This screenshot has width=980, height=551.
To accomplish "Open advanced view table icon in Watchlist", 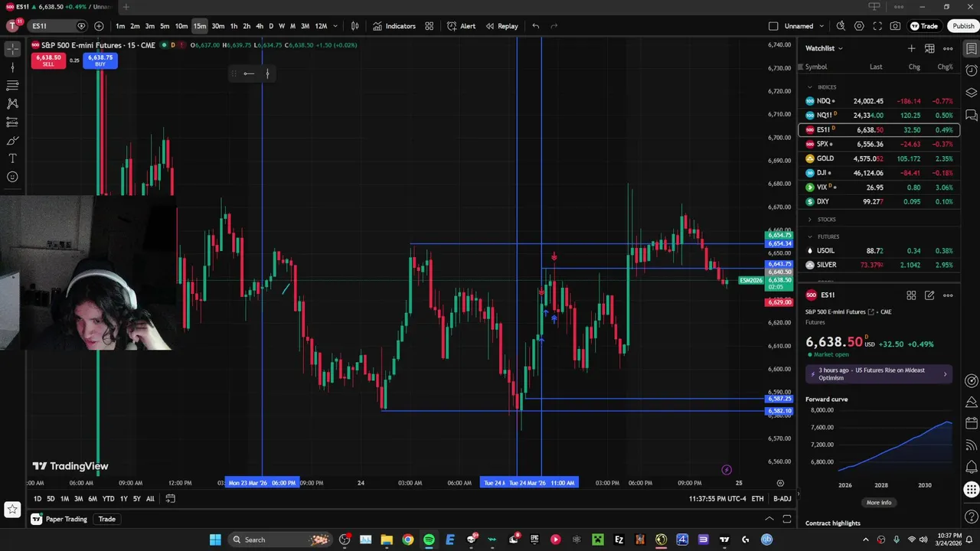I will [x=929, y=48].
